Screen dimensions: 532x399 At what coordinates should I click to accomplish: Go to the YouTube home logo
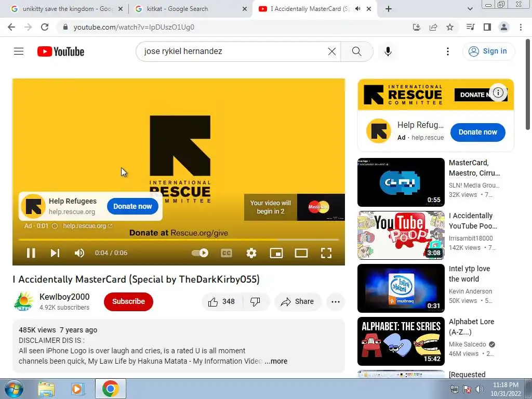tap(61, 51)
